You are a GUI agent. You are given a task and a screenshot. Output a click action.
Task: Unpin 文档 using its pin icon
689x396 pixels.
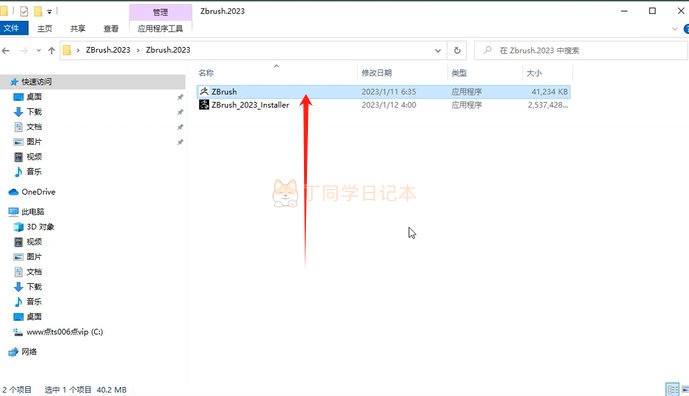tap(180, 127)
